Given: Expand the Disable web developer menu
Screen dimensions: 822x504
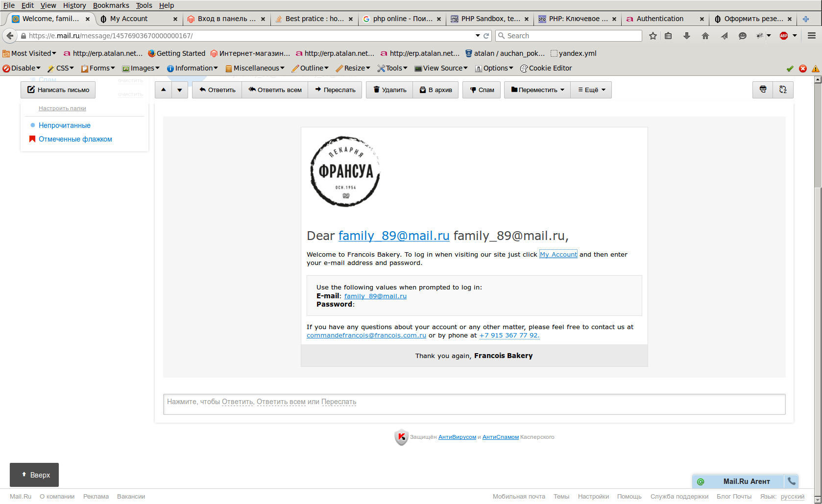Looking at the screenshot, I should (x=22, y=68).
